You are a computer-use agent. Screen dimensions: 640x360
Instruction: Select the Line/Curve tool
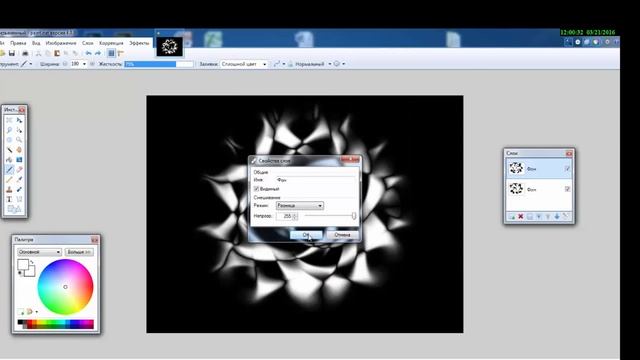pos(19,199)
